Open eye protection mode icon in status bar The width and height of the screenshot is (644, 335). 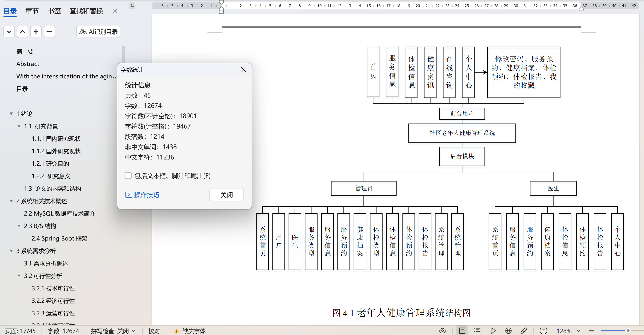tap(442, 331)
